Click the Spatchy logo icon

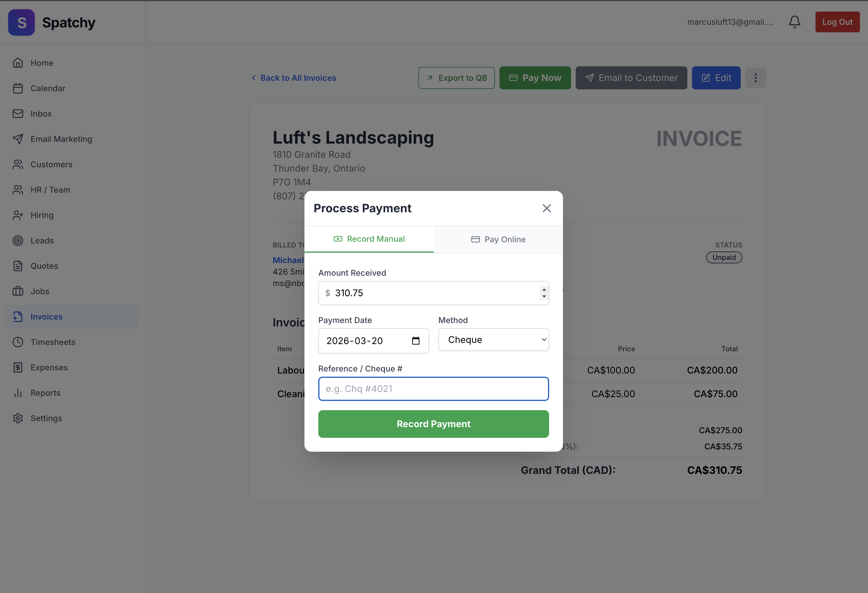[x=21, y=22]
